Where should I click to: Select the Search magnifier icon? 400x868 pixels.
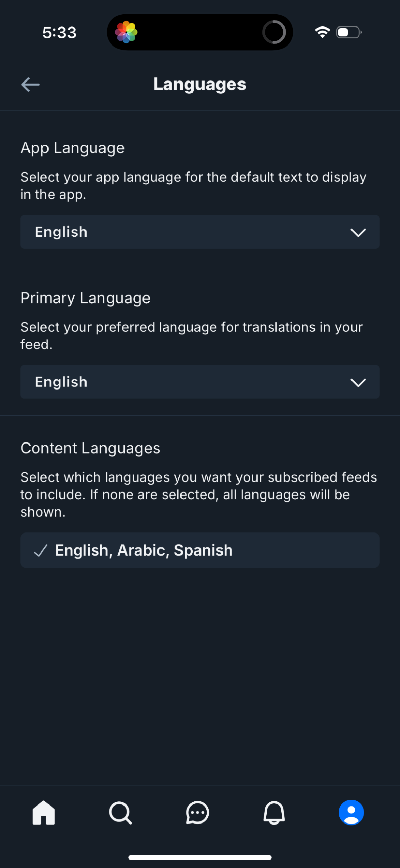click(120, 813)
